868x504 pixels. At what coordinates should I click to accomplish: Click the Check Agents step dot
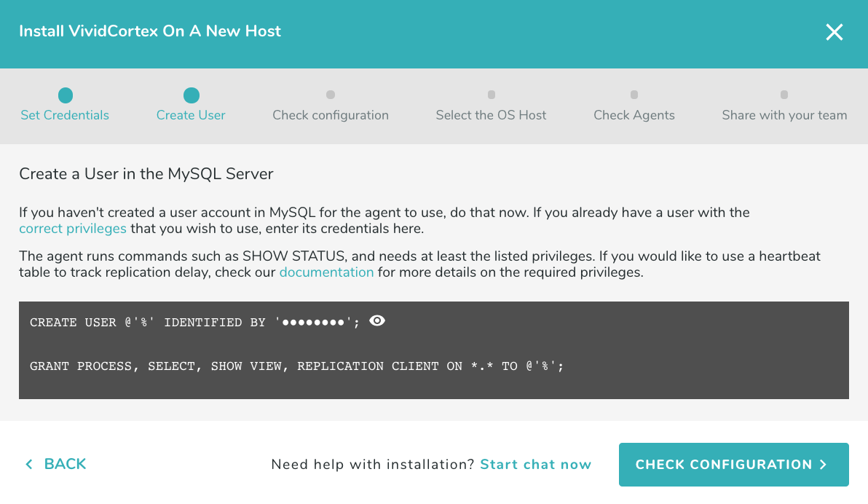[x=634, y=95]
